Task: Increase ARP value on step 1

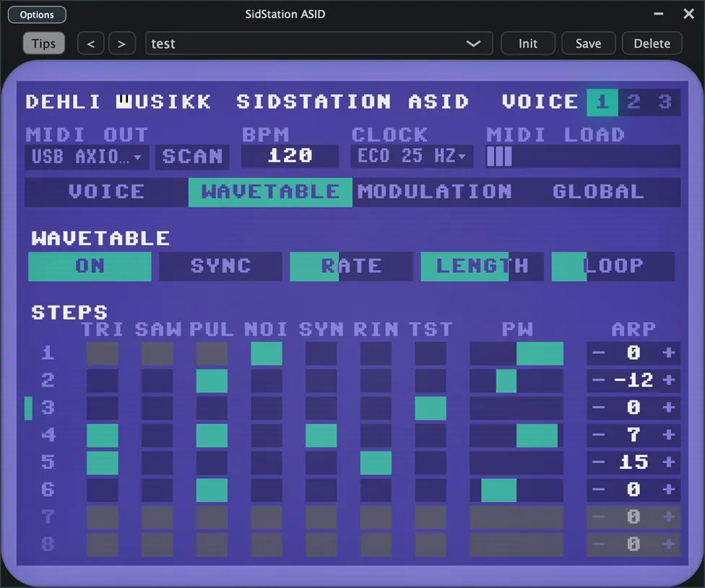Action: point(669,353)
